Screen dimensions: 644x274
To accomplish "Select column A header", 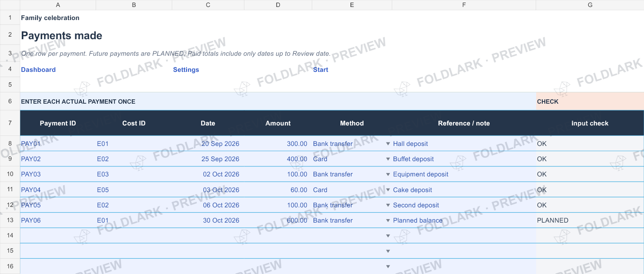I will pyautogui.click(x=58, y=5).
